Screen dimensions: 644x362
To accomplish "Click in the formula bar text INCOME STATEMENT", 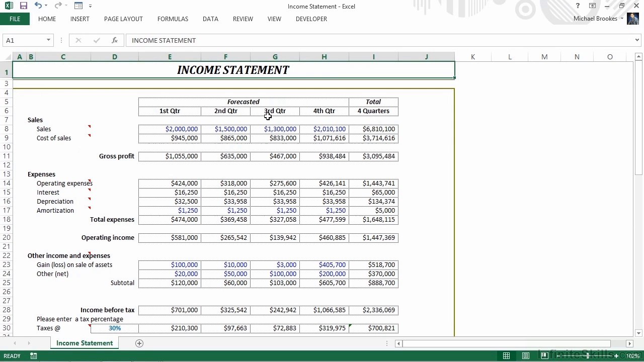I will (164, 40).
